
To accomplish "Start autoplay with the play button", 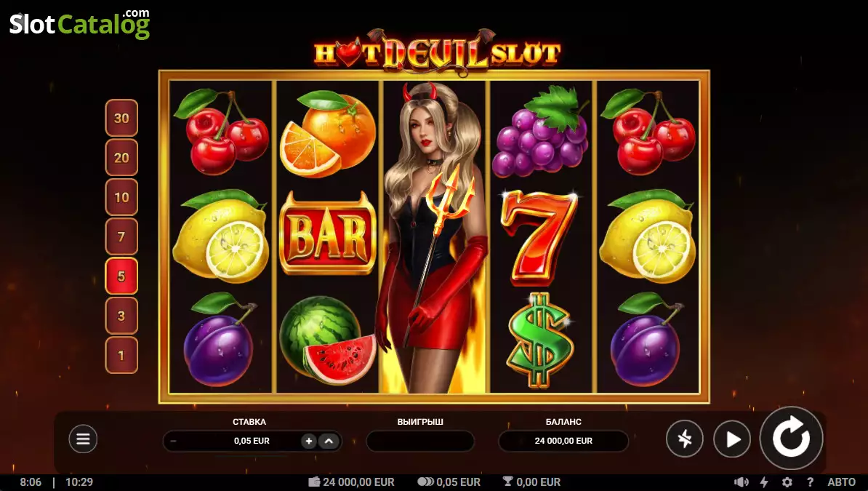I will pyautogui.click(x=732, y=439).
